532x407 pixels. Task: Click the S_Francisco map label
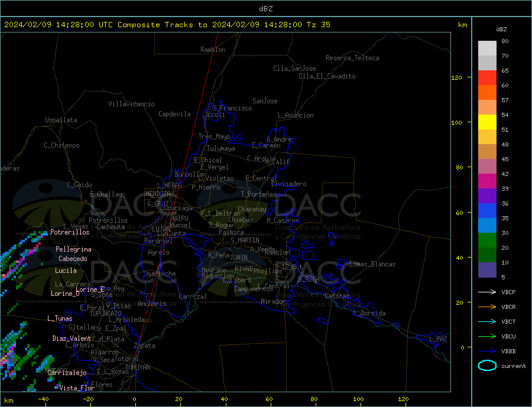(232, 108)
